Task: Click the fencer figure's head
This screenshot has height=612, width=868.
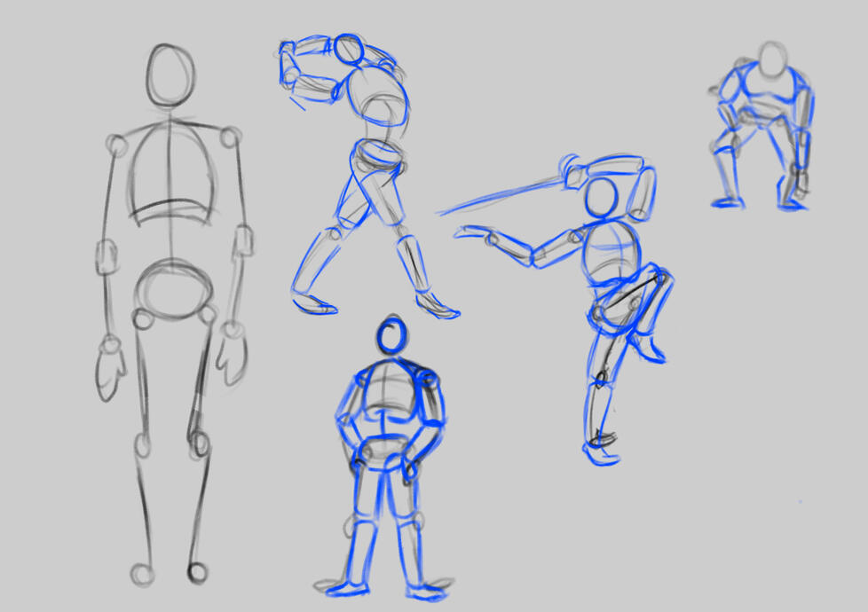Action: [602, 197]
